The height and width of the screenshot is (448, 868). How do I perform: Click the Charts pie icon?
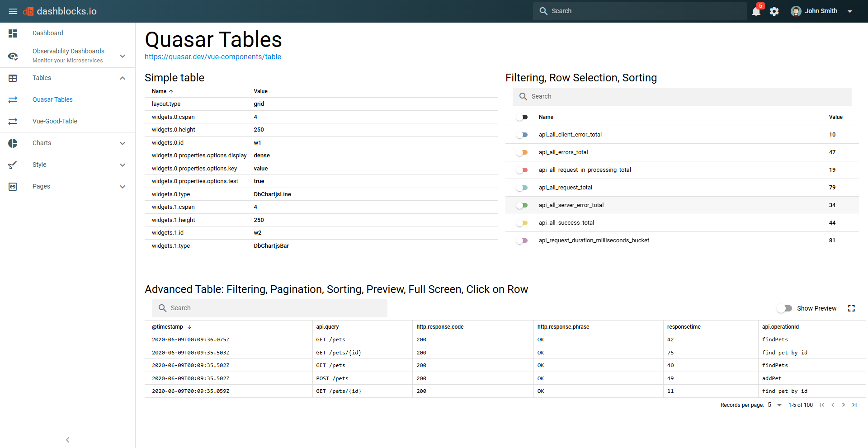coord(13,143)
